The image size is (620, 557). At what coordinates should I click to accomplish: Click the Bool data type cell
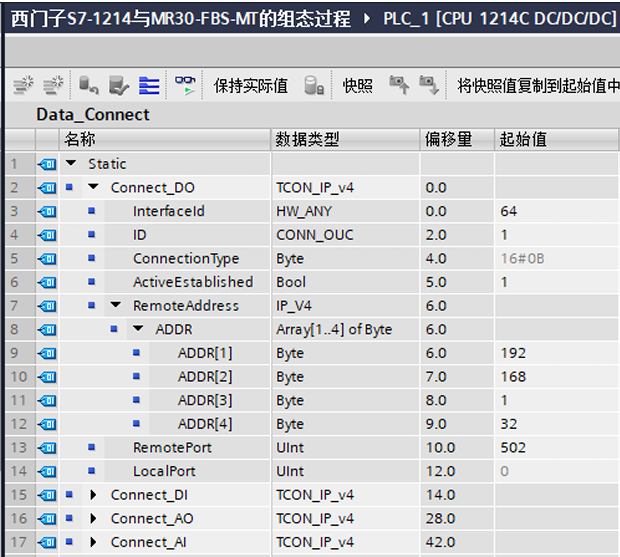click(346, 282)
